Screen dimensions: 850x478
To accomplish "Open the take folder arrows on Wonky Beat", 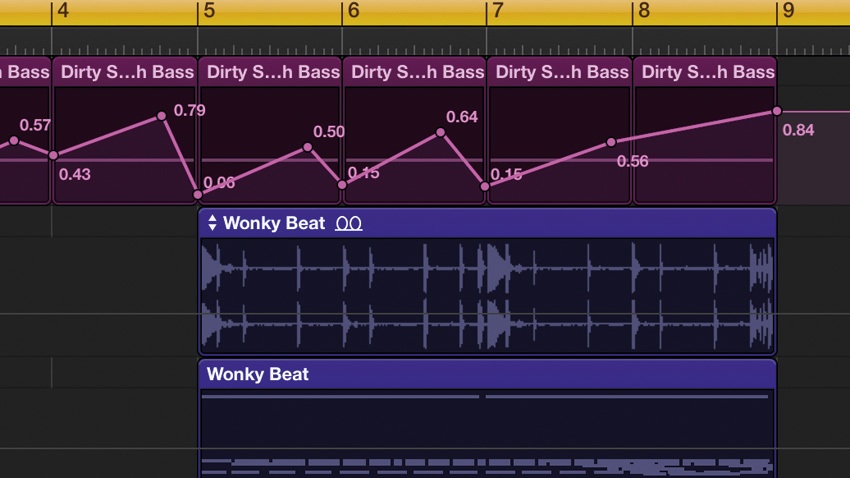I will [212, 223].
